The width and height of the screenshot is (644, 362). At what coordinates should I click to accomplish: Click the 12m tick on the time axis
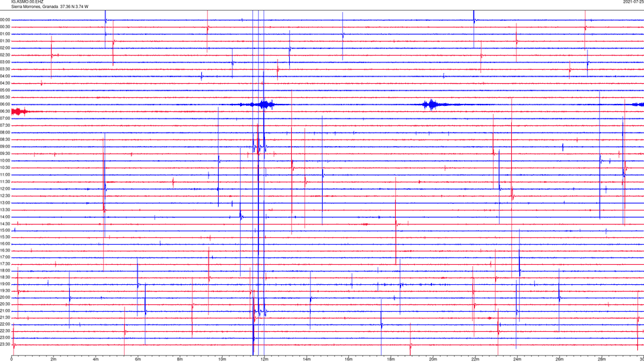pyautogui.click(x=264, y=359)
